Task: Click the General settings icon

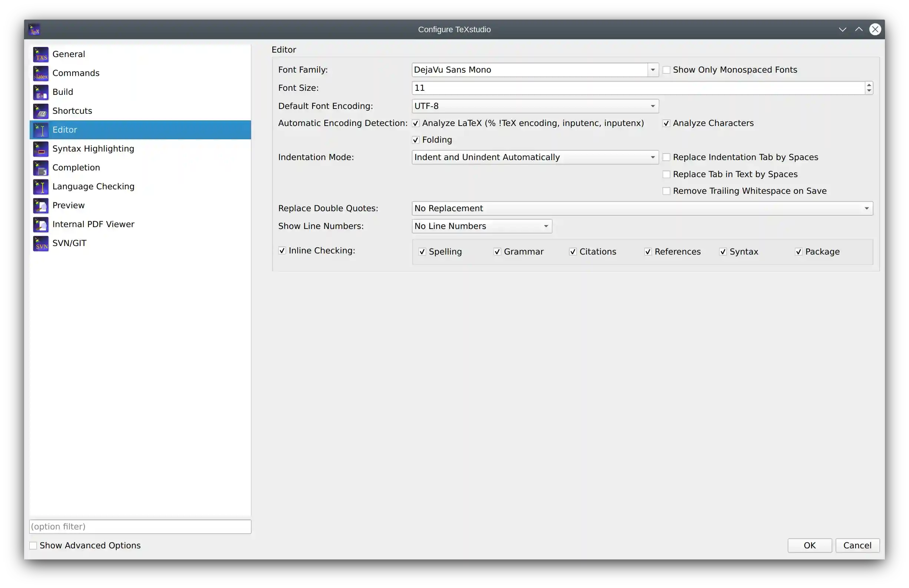Action: 40,54
